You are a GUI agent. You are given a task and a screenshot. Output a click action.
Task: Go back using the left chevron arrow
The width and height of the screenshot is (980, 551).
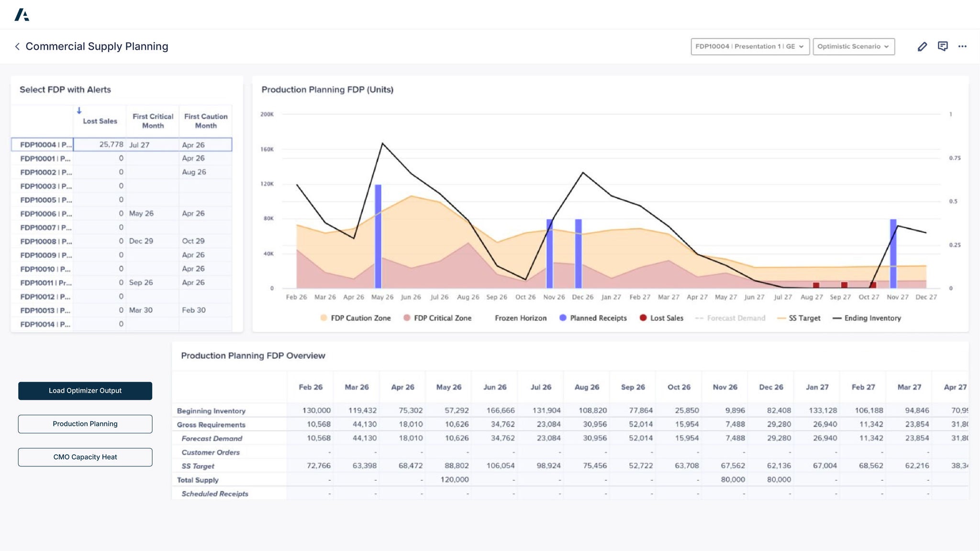(17, 46)
